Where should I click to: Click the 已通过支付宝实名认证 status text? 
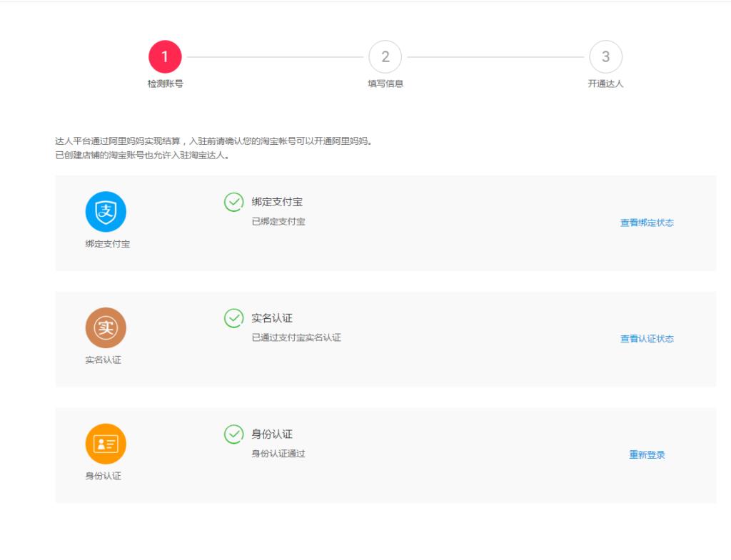[x=296, y=337]
